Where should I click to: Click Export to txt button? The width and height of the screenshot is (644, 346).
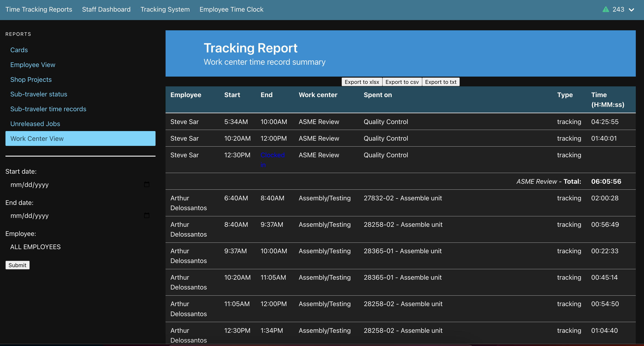click(441, 82)
